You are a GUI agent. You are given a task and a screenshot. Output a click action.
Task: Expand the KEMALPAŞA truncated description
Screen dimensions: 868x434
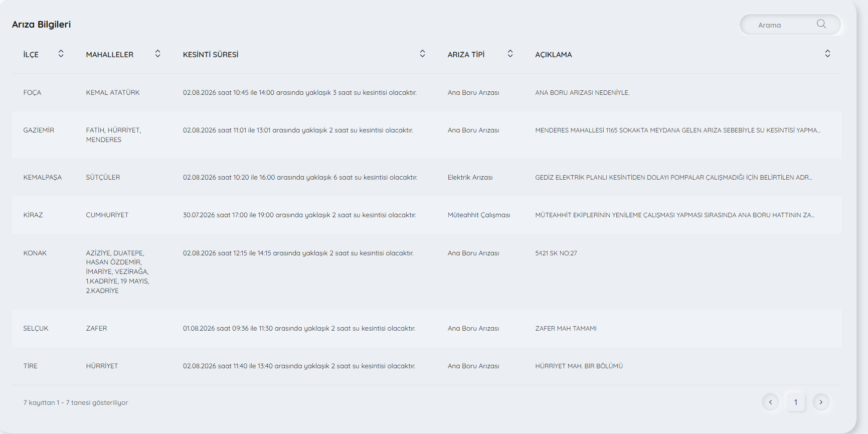click(673, 178)
